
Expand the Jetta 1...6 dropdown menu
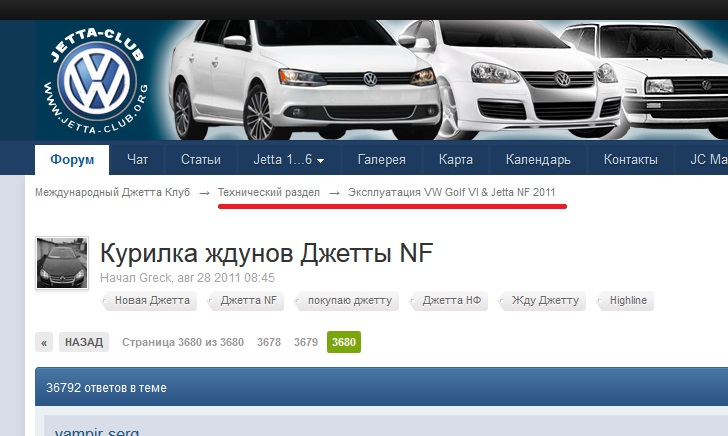point(288,160)
